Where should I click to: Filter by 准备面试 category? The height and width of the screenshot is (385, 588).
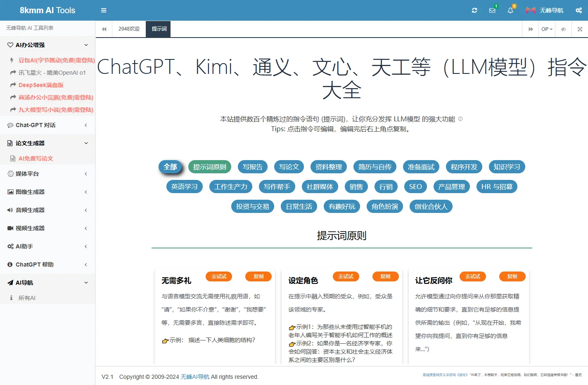coord(421,167)
